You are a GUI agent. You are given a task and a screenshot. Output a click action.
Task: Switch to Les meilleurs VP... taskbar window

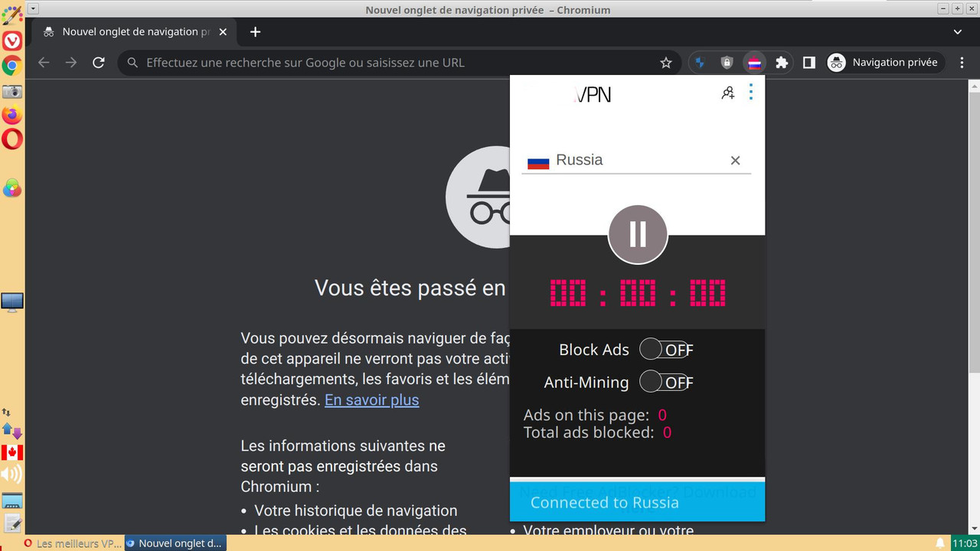(73, 543)
